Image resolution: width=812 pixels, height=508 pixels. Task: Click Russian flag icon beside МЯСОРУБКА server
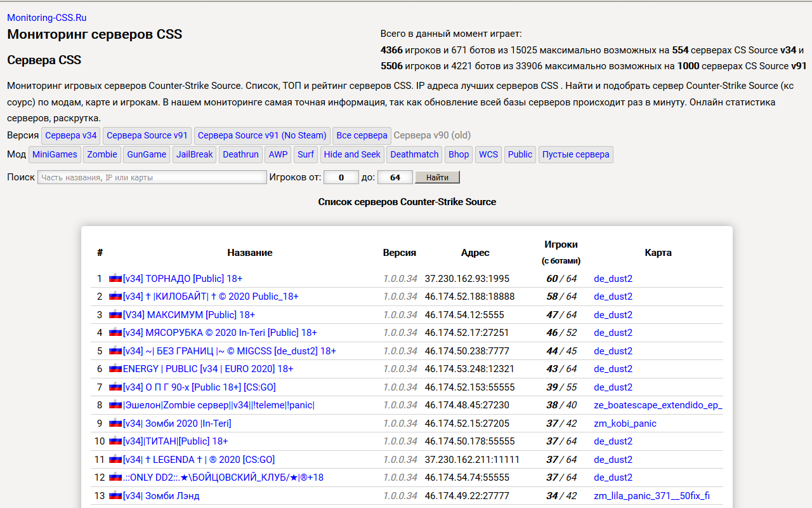(115, 333)
